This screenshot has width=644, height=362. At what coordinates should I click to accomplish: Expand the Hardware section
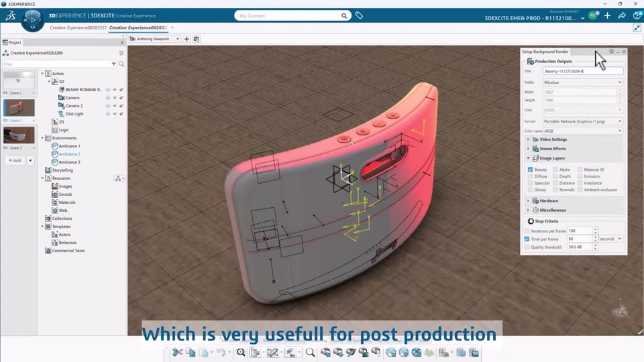(x=528, y=200)
